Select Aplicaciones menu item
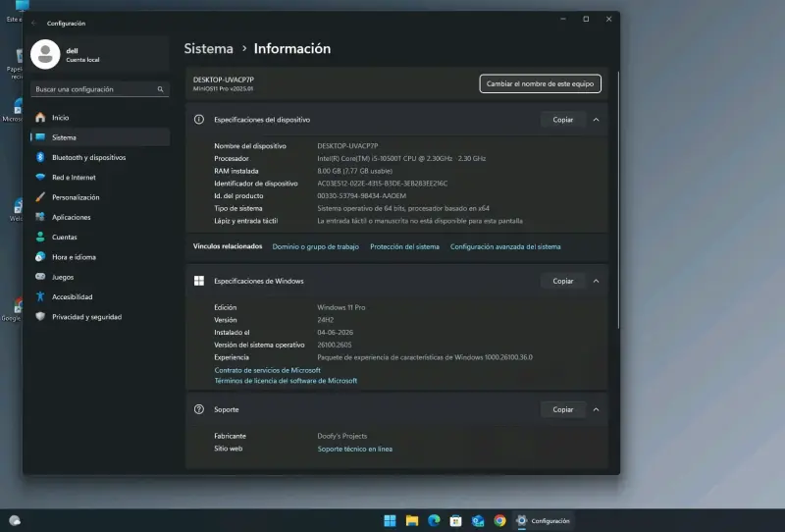The height and width of the screenshot is (532, 785). [100, 217]
